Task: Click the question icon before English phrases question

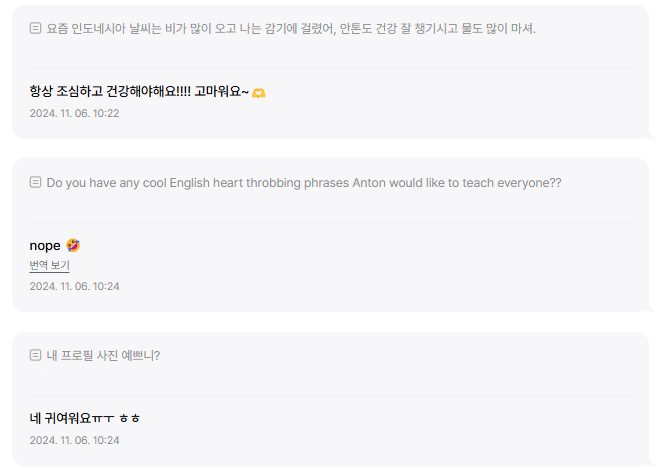Action: coord(36,183)
